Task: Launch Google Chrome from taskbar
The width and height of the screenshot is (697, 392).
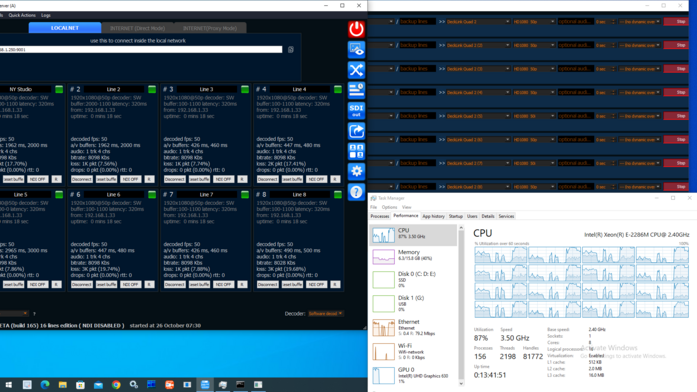Action: click(116, 384)
